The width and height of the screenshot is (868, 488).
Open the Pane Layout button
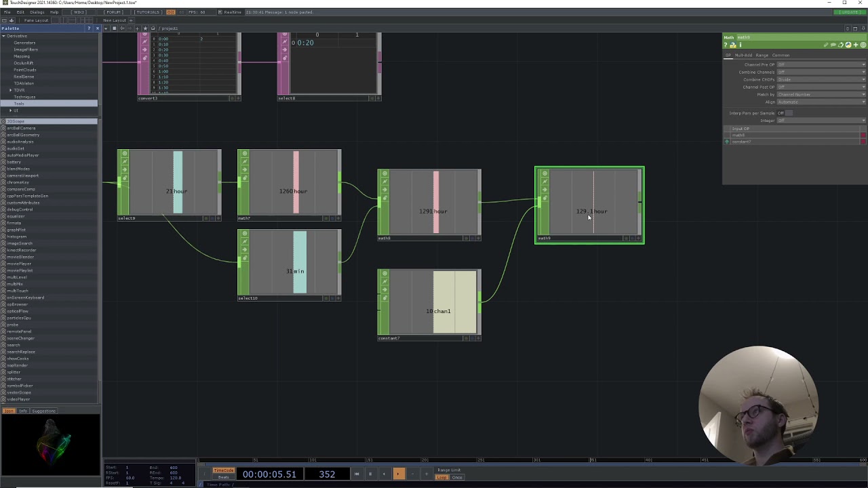pos(37,20)
